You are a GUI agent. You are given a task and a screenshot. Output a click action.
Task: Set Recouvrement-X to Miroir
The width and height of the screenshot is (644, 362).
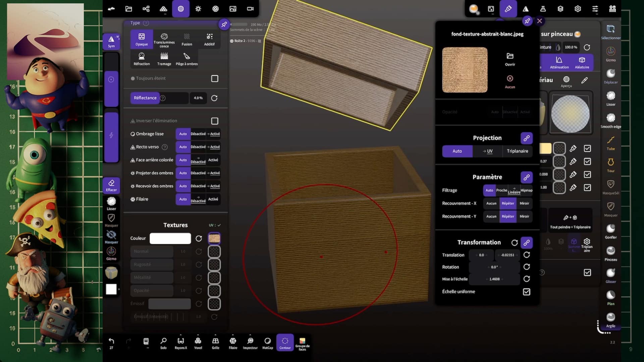(524, 203)
